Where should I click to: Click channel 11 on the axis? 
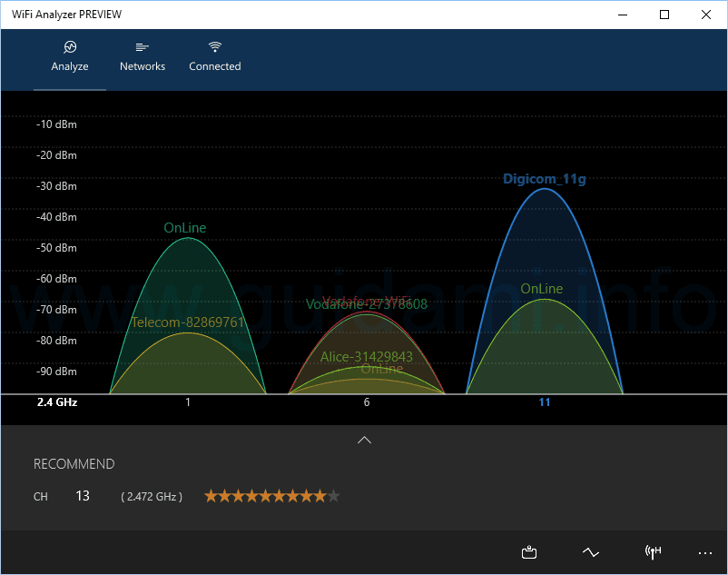coord(544,402)
